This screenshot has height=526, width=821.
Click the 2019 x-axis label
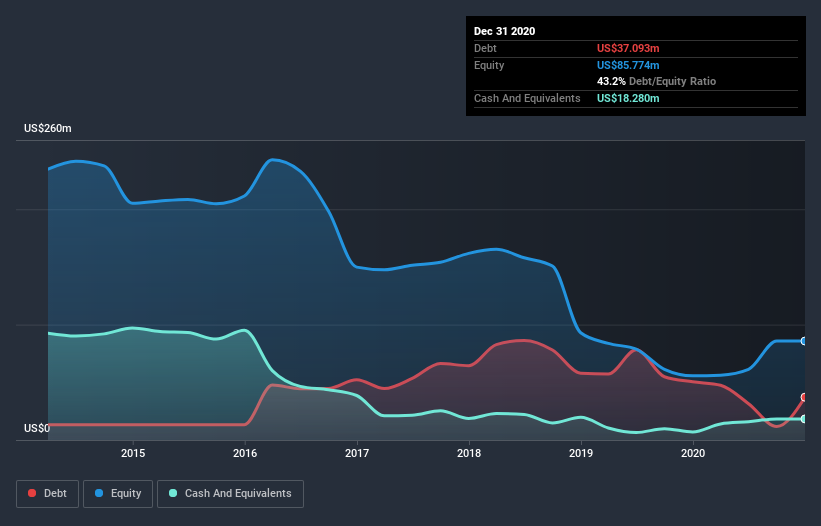point(581,453)
